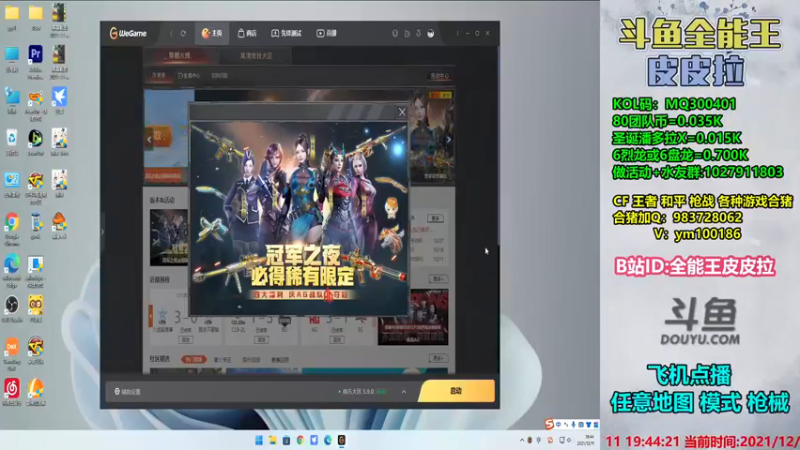This screenshot has width=800, height=450.
Task: Select the 高清竞技大区 game tab
Action: tap(256, 56)
